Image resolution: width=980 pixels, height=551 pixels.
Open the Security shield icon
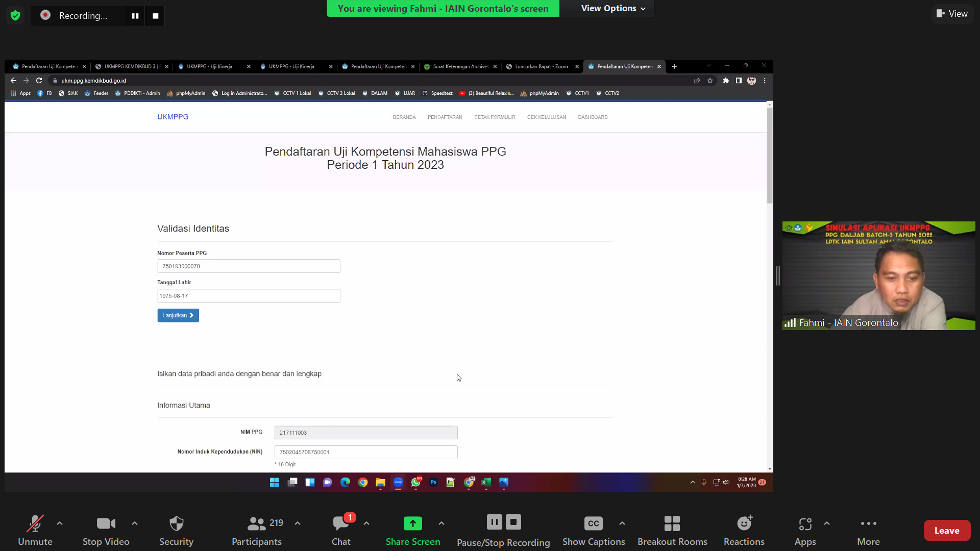click(176, 523)
